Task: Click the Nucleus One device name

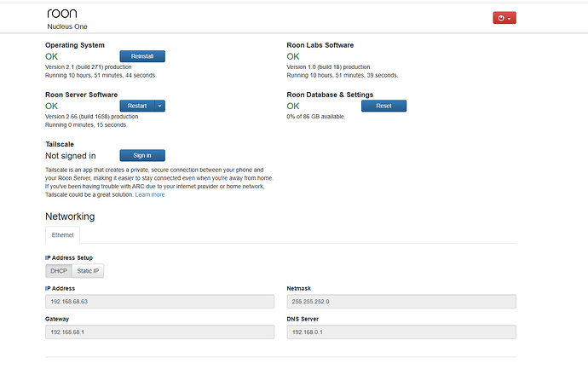Action: pos(67,26)
